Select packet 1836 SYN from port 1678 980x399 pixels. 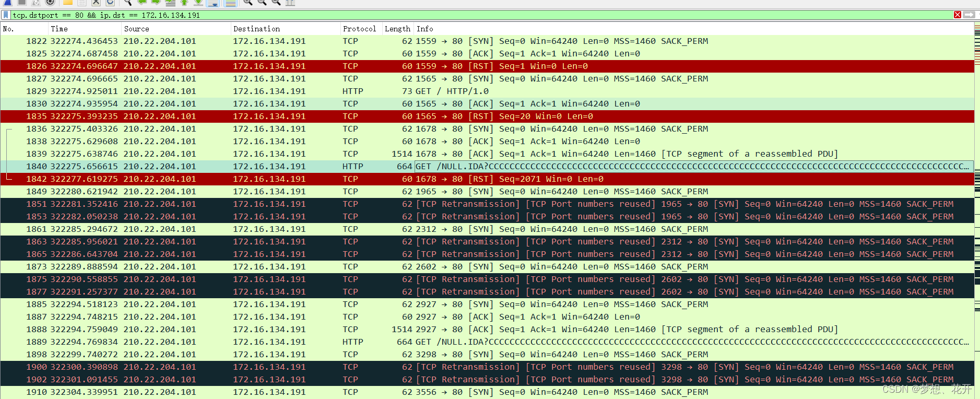487,129
